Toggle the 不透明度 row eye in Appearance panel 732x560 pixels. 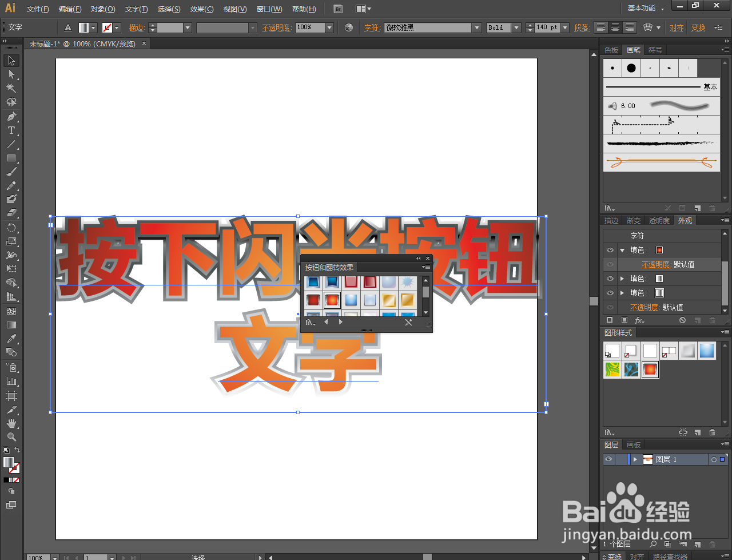tap(609, 264)
